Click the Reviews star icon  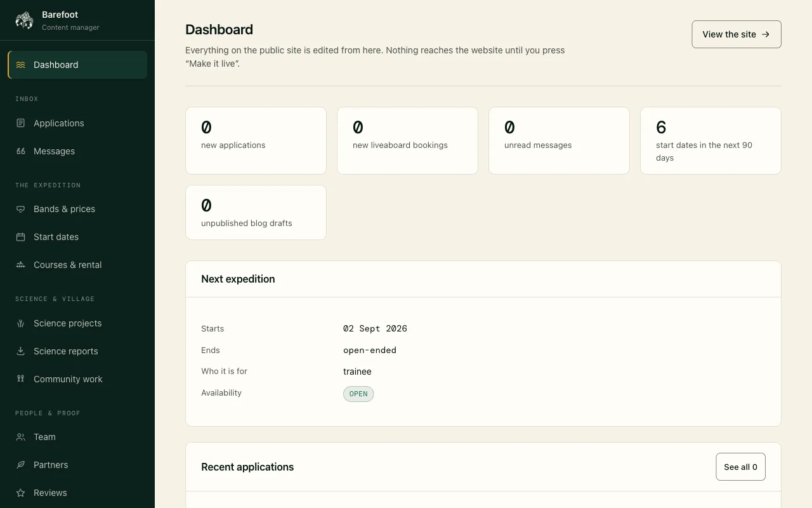point(21,493)
